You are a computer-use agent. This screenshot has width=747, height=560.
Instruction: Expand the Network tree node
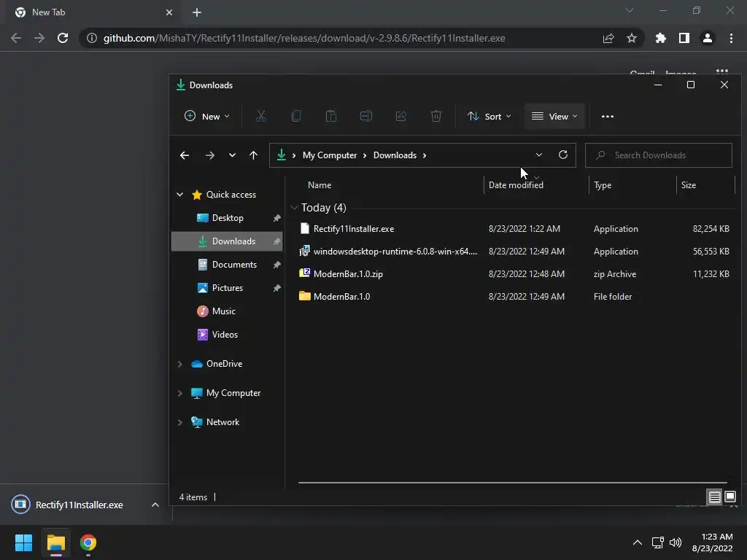(x=180, y=422)
